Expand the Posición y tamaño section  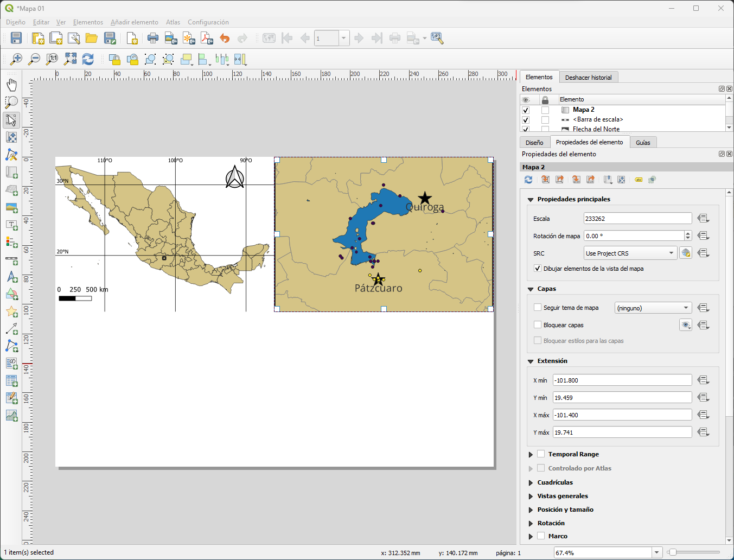click(x=531, y=510)
